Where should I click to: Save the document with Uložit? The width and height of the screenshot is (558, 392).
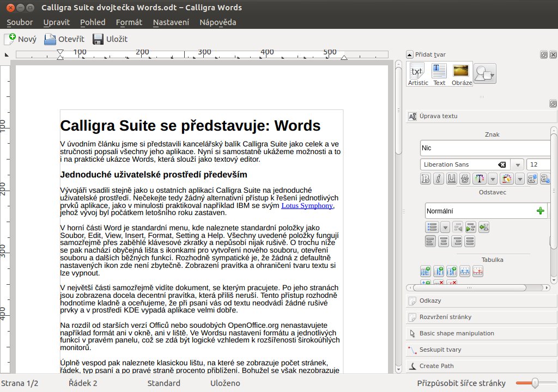110,39
